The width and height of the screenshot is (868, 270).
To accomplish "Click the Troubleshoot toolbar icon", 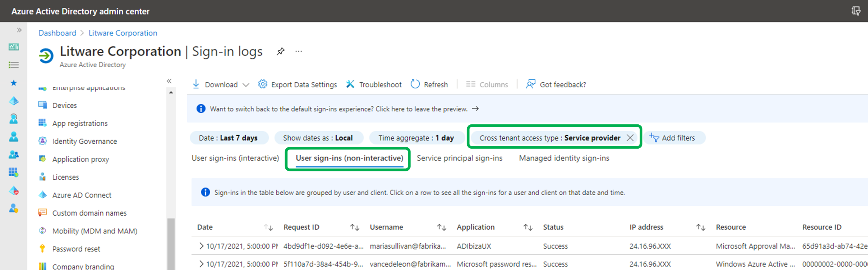I will 350,84.
